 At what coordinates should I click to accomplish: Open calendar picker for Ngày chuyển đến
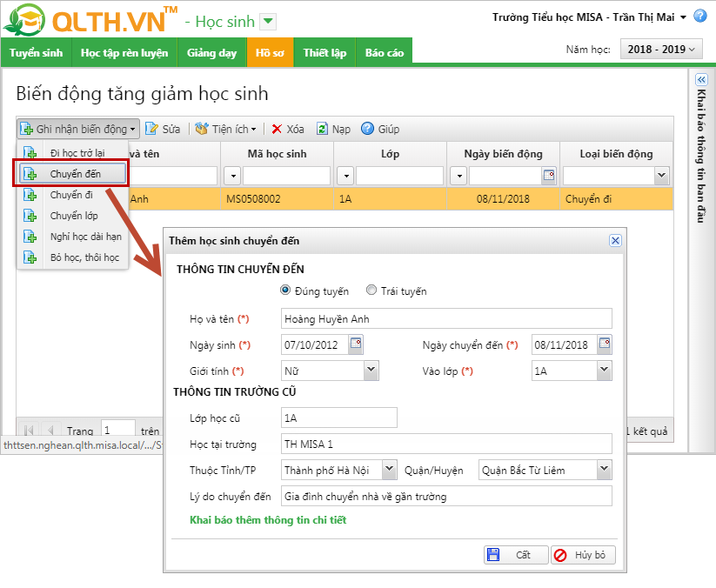(605, 344)
